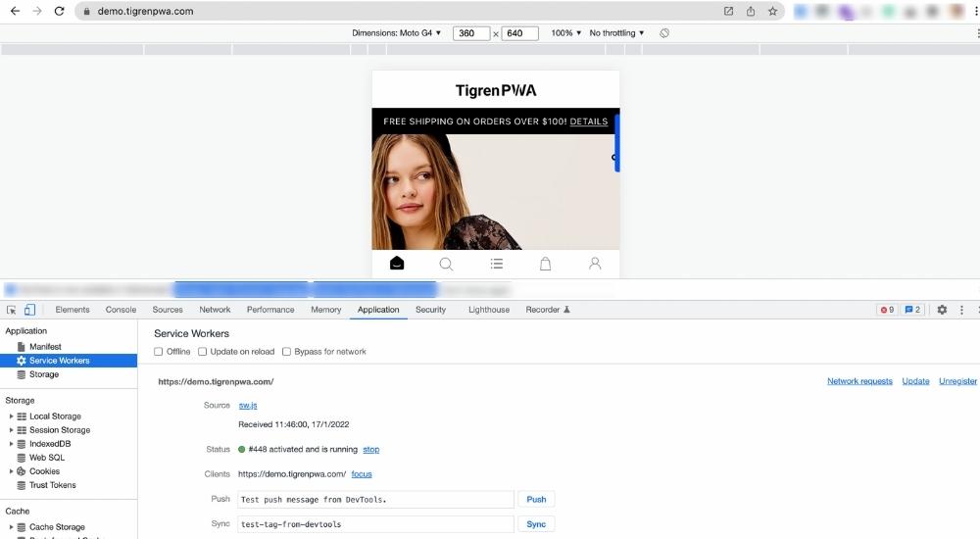Click the browser reload icon
Viewport: 980px width, 539px height.
[x=59, y=11]
